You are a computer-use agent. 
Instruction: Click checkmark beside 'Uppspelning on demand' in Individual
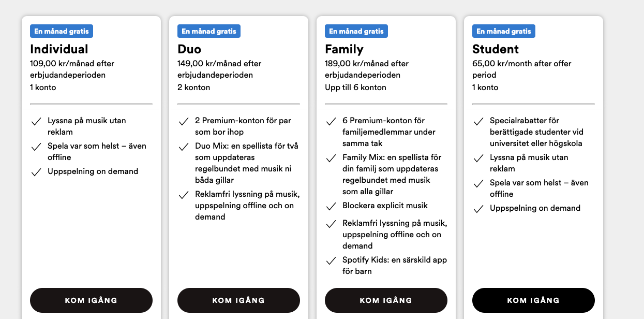(36, 172)
